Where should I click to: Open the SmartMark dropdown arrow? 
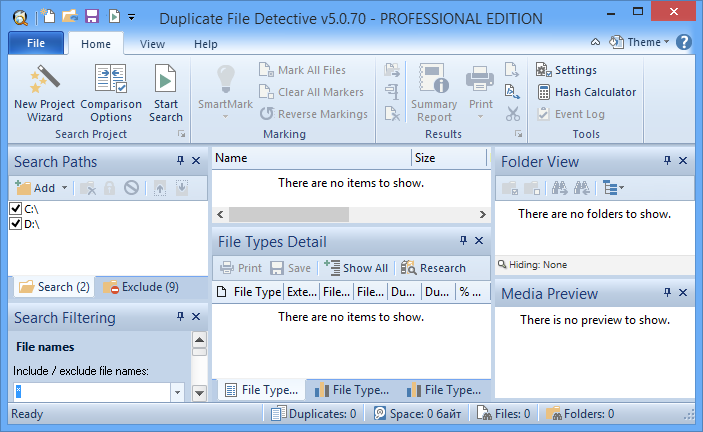click(x=226, y=117)
